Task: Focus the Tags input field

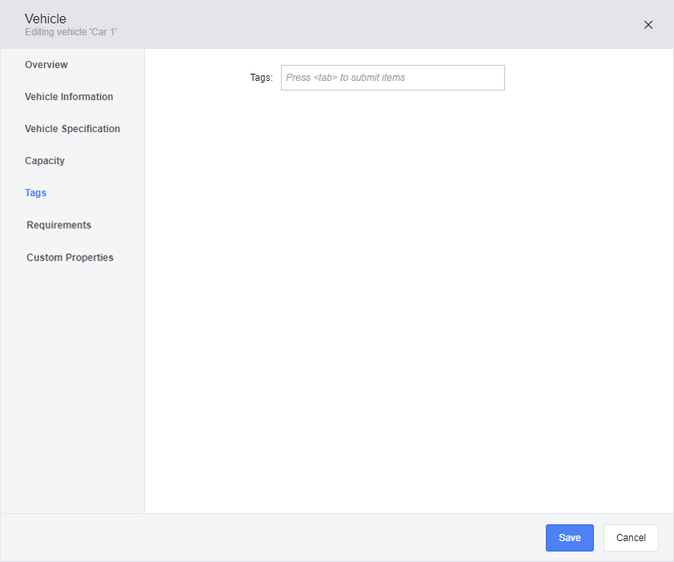Action: tap(392, 78)
